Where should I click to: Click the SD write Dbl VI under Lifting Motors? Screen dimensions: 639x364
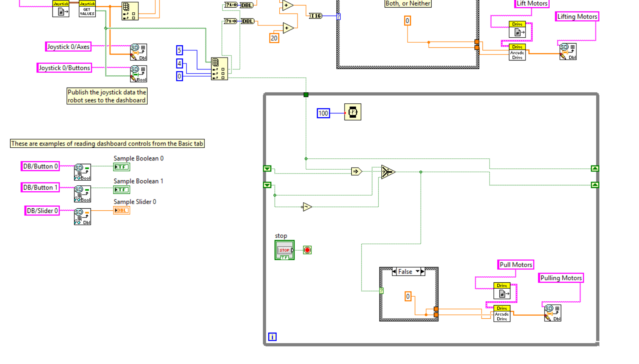pyautogui.click(x=568, y=52)
